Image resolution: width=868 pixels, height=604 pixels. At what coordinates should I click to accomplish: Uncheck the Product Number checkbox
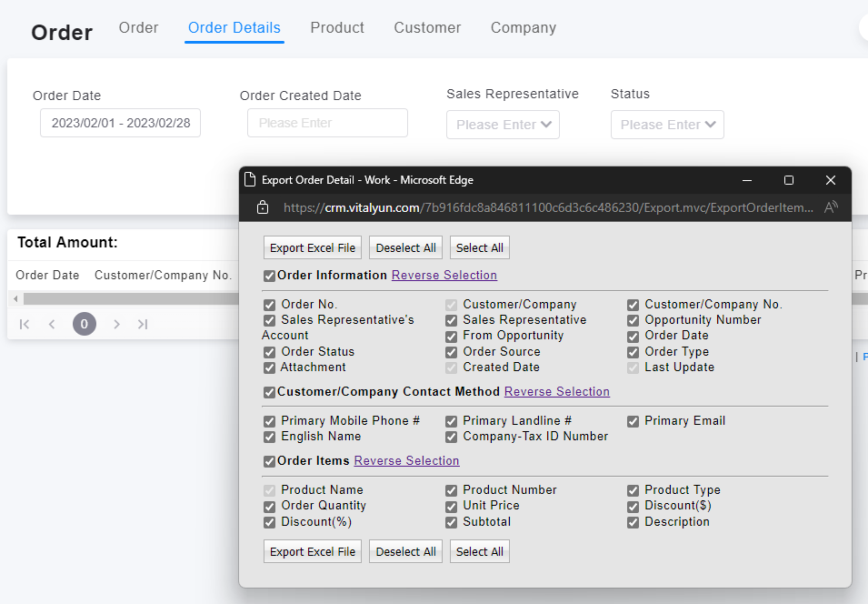click(451, 491)
